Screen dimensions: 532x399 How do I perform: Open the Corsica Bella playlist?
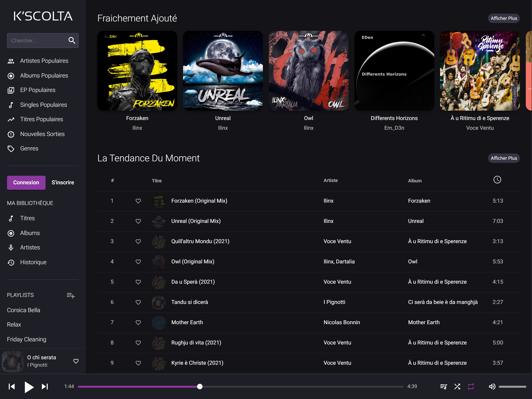tap(24, 310)
